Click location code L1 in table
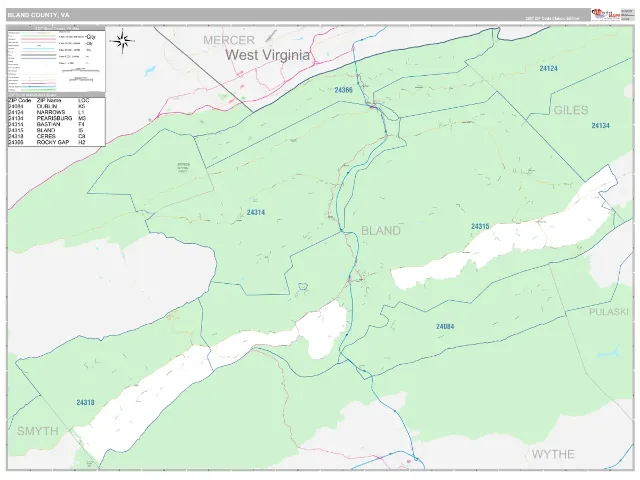Viewport: 640px width, 480px height. 81,112
